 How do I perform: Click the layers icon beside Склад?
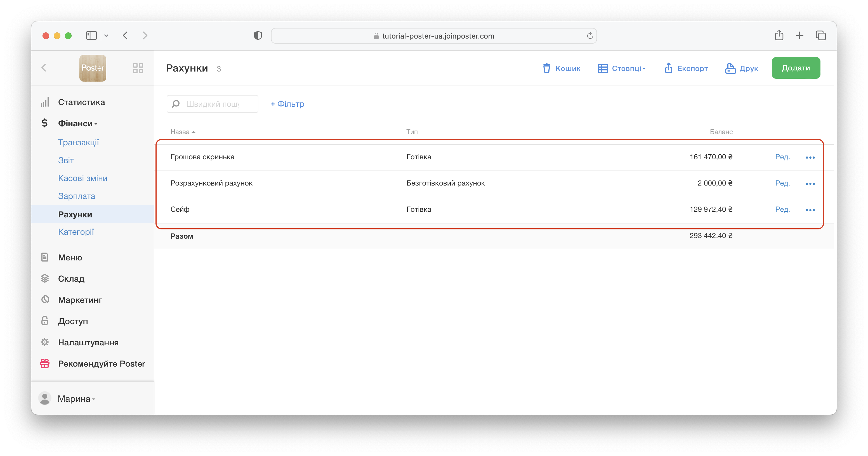[x=45, y=279]
